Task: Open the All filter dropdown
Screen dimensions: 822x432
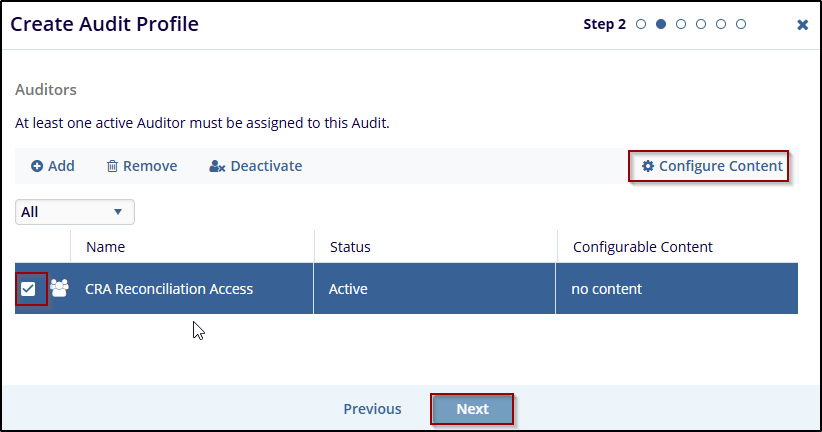Action: pyautogui.click(x=75, y=212)
